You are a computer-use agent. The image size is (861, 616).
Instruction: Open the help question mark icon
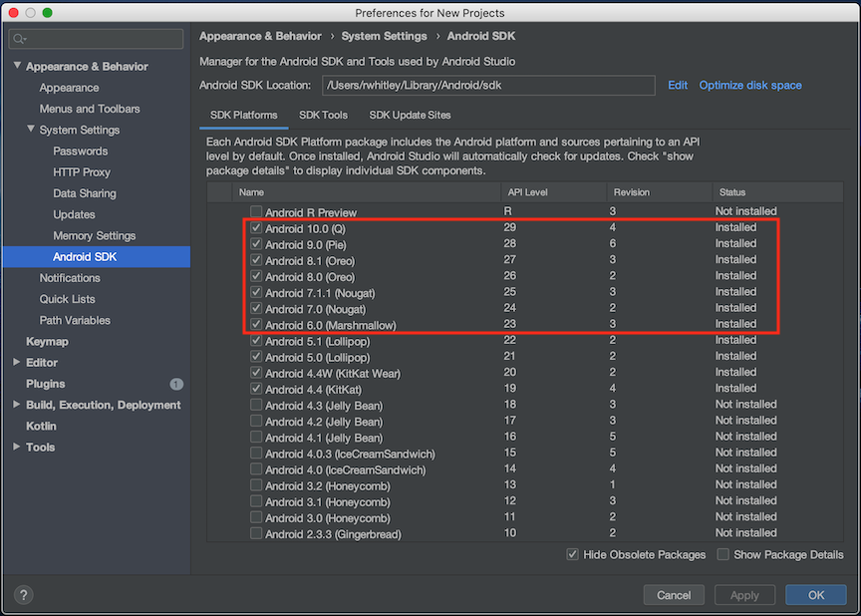(23, 594)
